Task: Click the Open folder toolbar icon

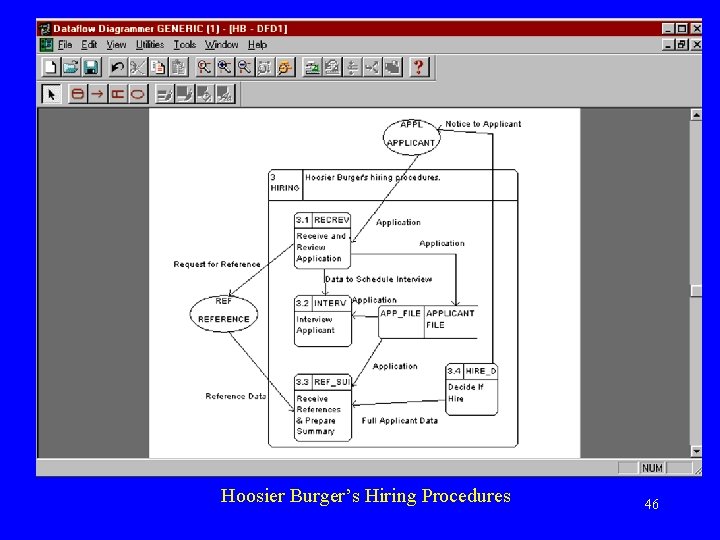Action: point(71,67)
